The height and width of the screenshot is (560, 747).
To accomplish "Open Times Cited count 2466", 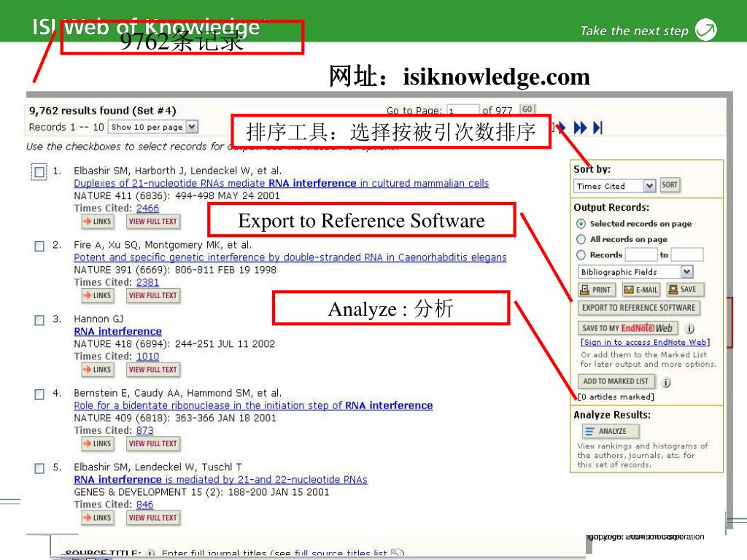I will (147, 209).
